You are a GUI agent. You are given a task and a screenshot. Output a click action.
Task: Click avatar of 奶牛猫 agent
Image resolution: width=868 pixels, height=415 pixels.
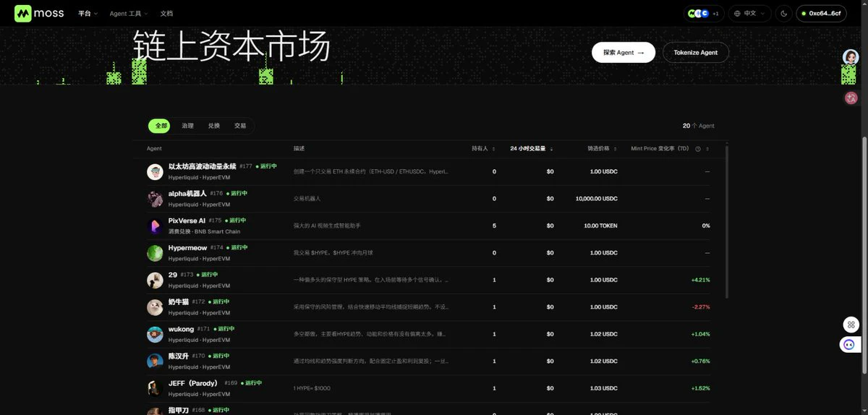[x=155, y=307]
